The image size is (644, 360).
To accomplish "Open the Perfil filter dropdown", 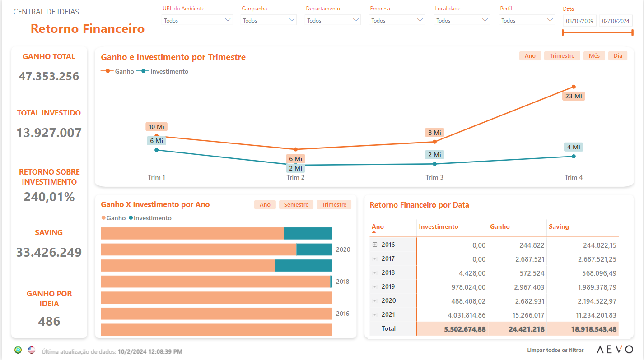I will tap(527, 20).
